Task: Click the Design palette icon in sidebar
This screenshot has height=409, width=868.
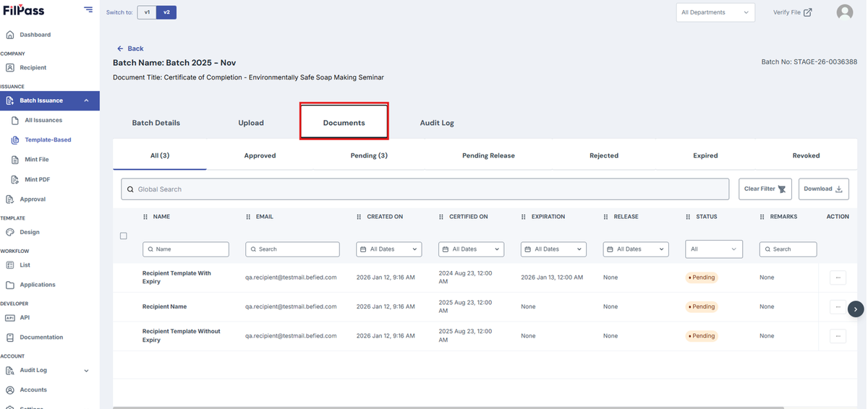Action: tap(10, 232)
